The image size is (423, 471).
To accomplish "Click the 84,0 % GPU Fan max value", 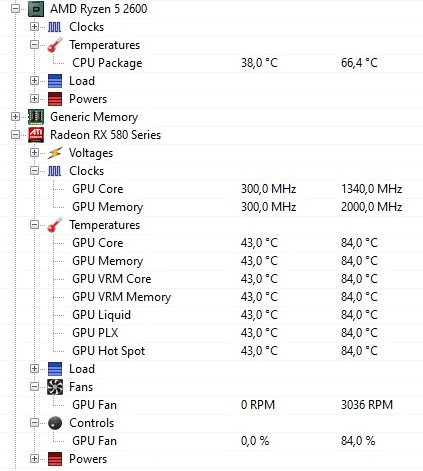I will [358, 441].
